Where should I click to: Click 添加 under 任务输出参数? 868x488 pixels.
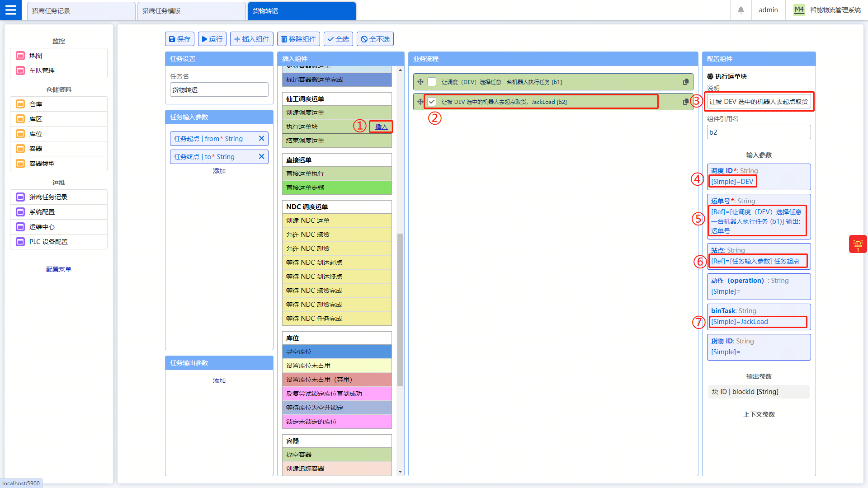tap(219, 380)
